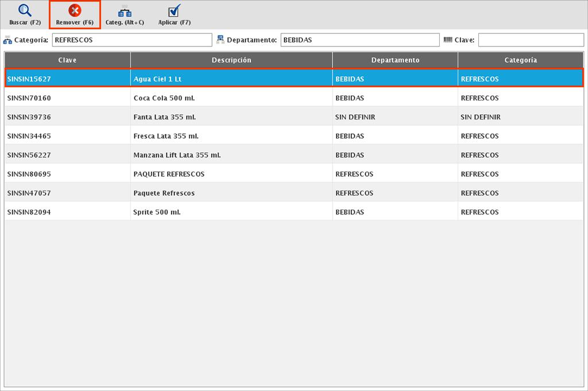Click the Categoría tree icon beside its label
Screen dimensions: 588x391
(x=7, y=40)
